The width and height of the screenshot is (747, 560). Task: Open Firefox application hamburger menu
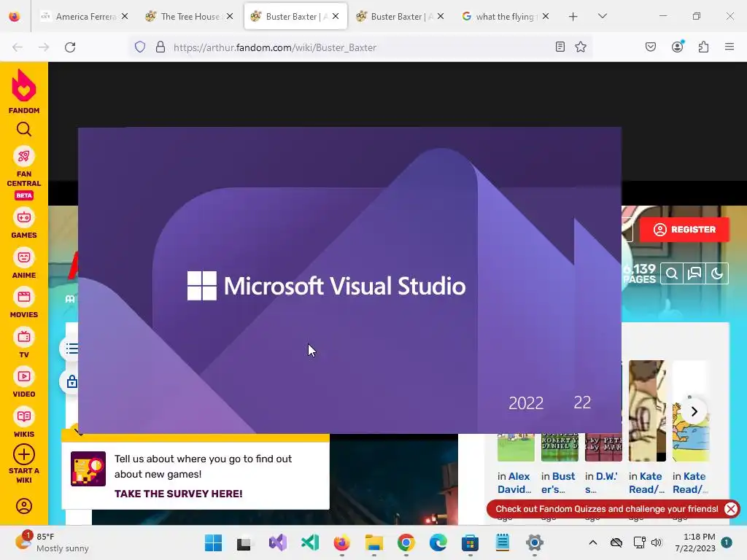point(729,47)
